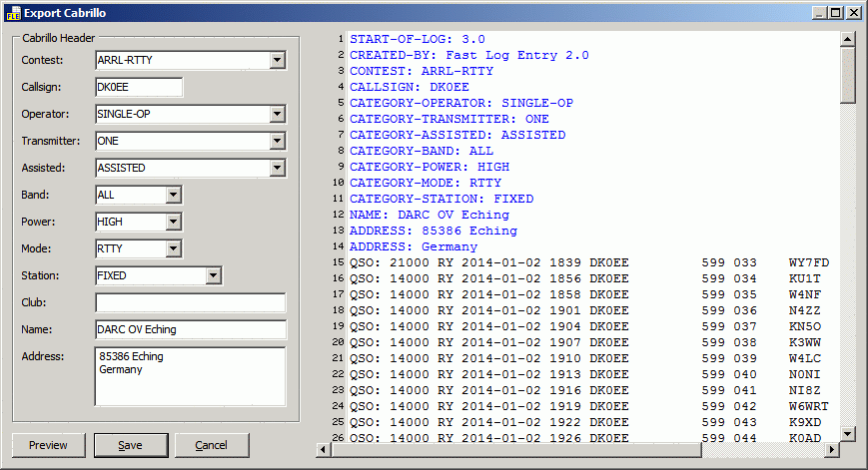Click the vertical scrollbar up arrow
868x470 pixels.
[848, 40]
